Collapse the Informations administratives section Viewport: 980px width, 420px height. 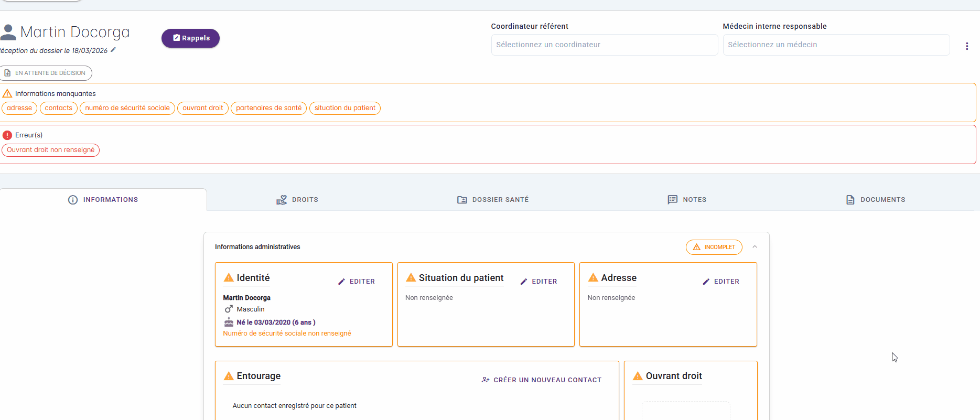tap(755, 247)
